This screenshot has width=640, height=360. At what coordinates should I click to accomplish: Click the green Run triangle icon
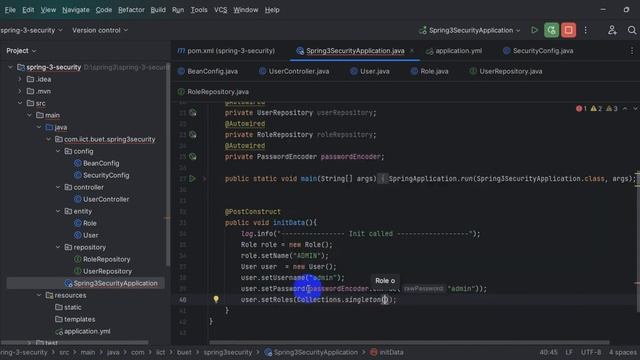pyautogui.click(x=534, y=30)
